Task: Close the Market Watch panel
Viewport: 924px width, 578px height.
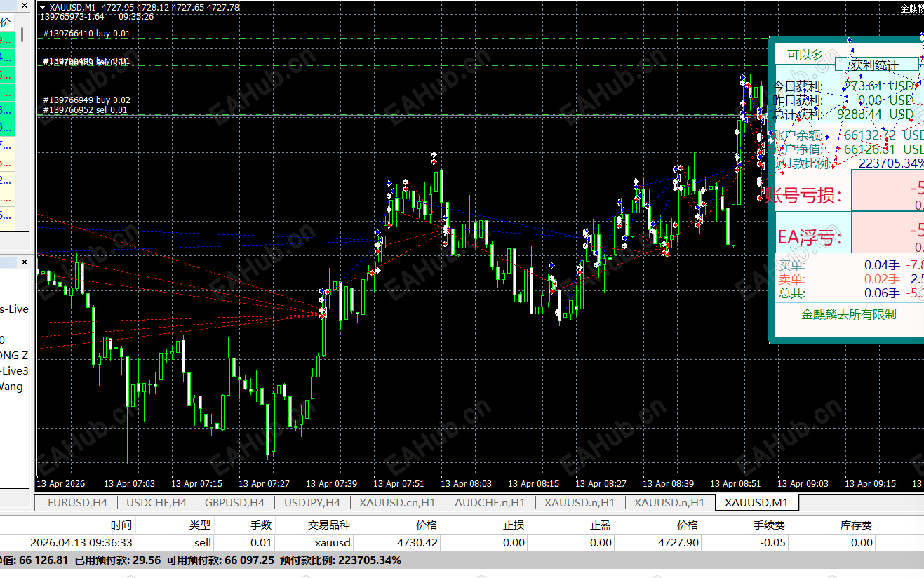Action: [25, 6]
